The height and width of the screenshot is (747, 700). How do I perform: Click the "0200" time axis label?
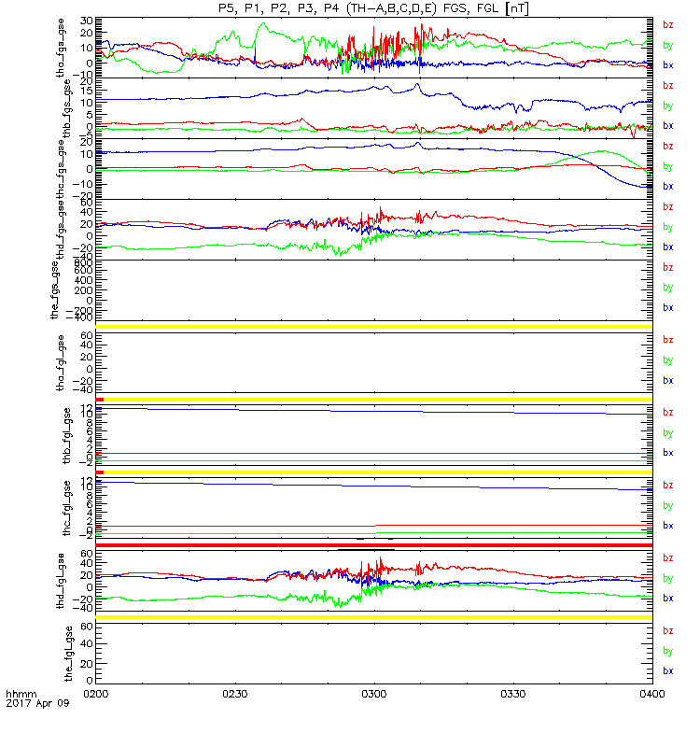pyautogui.click(x=96, y=694)
